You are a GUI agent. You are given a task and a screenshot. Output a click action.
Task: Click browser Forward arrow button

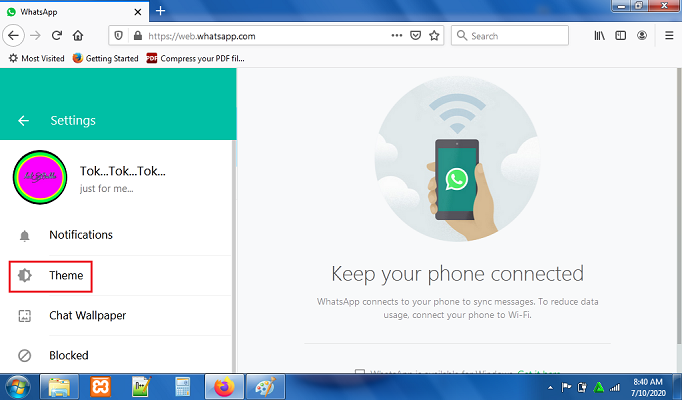tap(35, 36)
